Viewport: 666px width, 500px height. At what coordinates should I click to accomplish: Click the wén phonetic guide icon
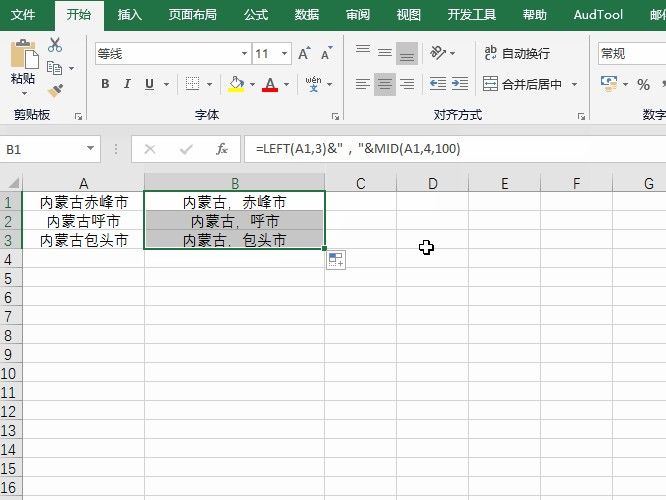313,84
